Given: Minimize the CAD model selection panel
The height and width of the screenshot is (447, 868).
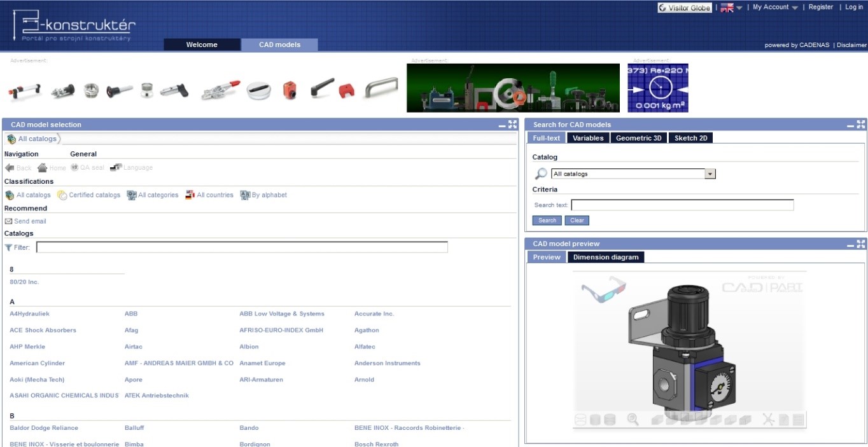Looking at the screenshot, I should 502,125.
